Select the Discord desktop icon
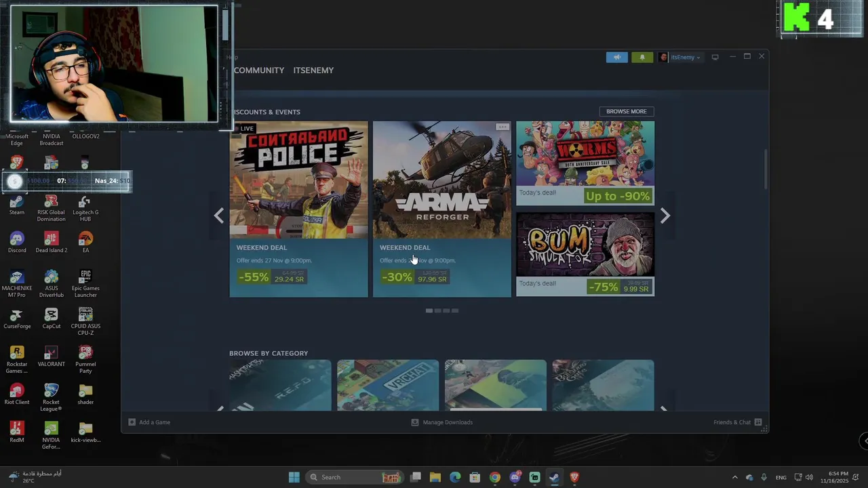The image size is (868, 488). (x=17, y=243)
